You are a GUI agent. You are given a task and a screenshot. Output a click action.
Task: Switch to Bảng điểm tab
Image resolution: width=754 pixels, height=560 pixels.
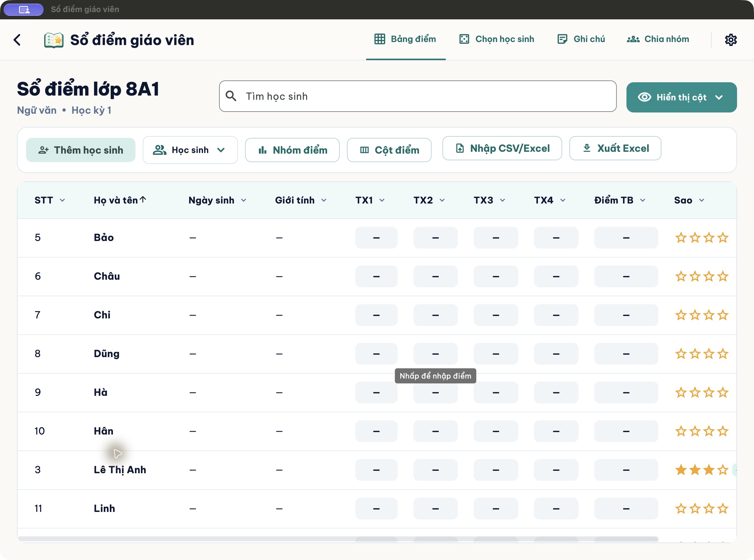click(405, 39)
